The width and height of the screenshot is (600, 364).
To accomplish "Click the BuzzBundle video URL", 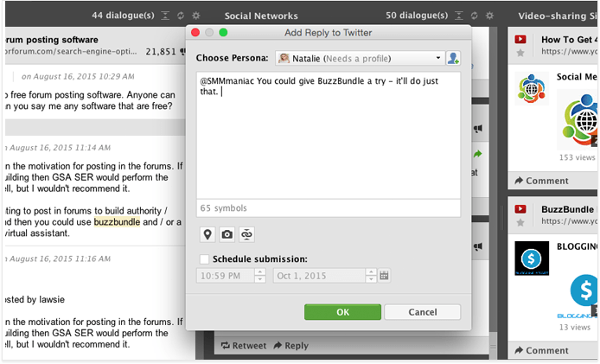I will [569, 220].
